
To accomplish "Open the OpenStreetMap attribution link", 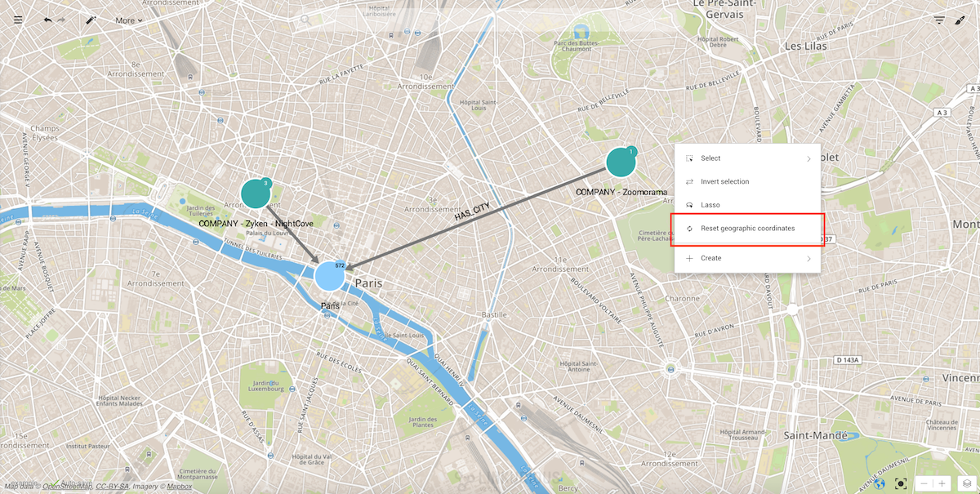I will click(x=67, y=487).
